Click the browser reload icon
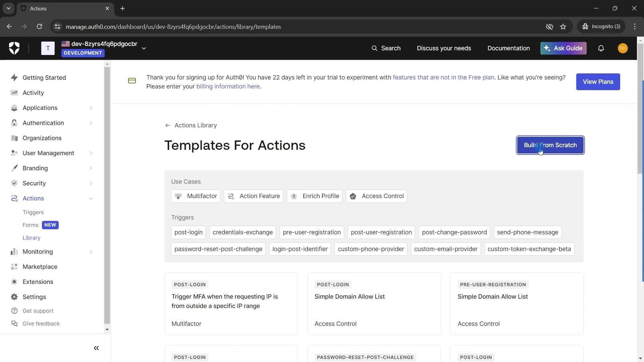Screen dimensions: 644x362 (x=39, y=26)
